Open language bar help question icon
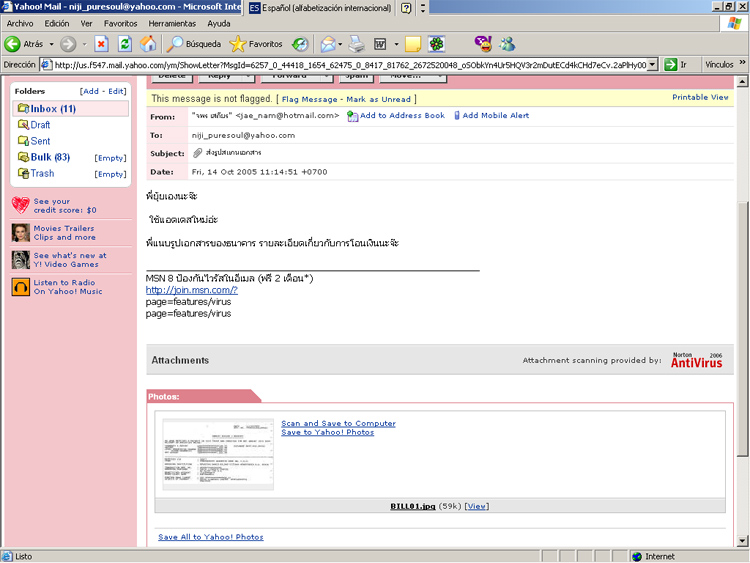750x563 pixels. (x=406, y=8)
